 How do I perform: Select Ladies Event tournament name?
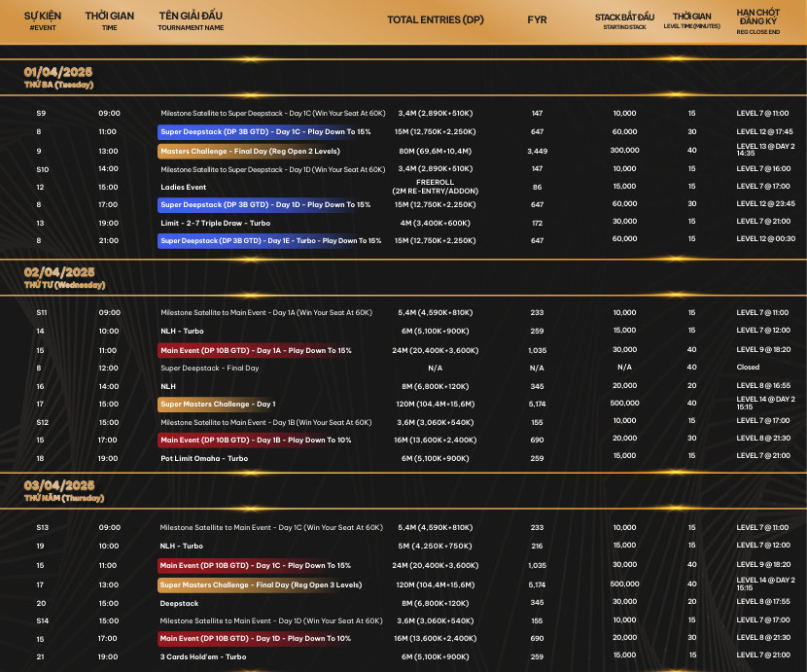point(183,187)
